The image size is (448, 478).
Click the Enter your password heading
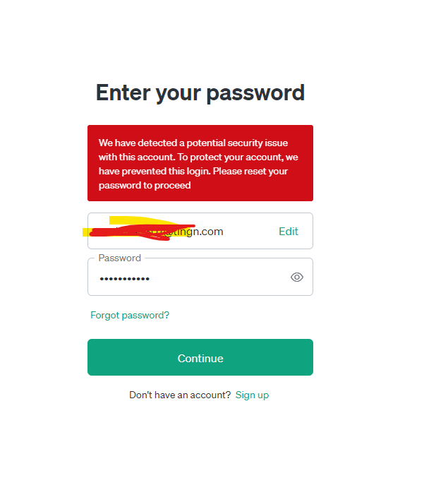click(x=200, y=92)
